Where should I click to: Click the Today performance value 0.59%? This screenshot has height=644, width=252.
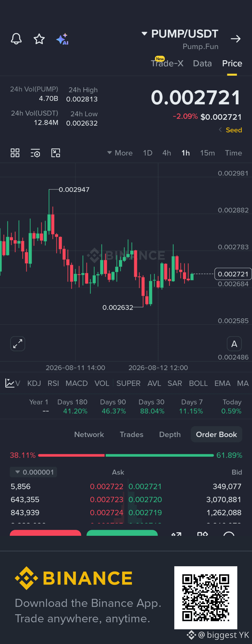click(231, 411)
